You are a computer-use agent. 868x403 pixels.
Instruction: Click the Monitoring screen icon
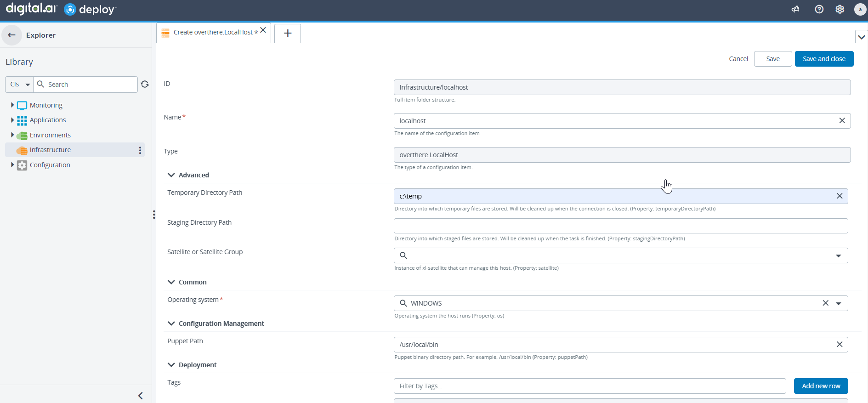pos(22,105)
